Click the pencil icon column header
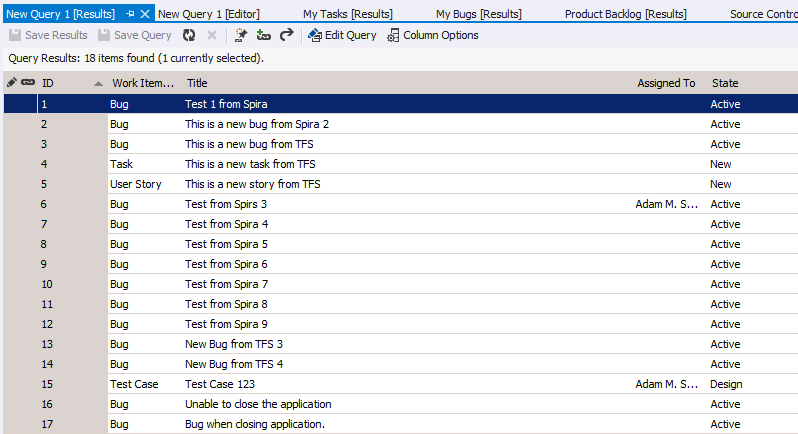Screen dimensions: 798x434 [12, 82]
